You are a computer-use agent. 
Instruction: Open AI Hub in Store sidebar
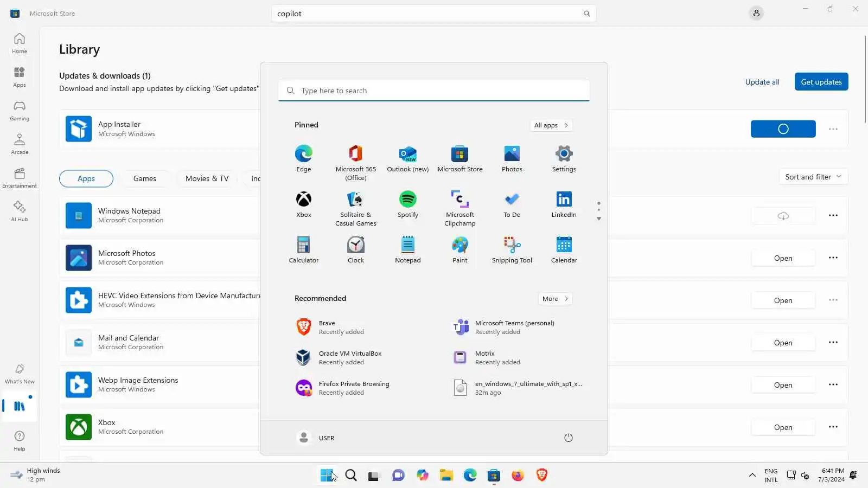20,211
